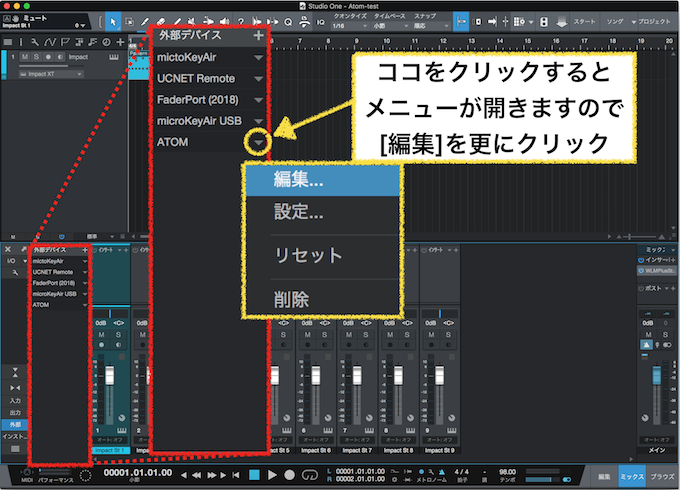
Task: Show the 入力 channels in mixer
Action: click(15, 401)
